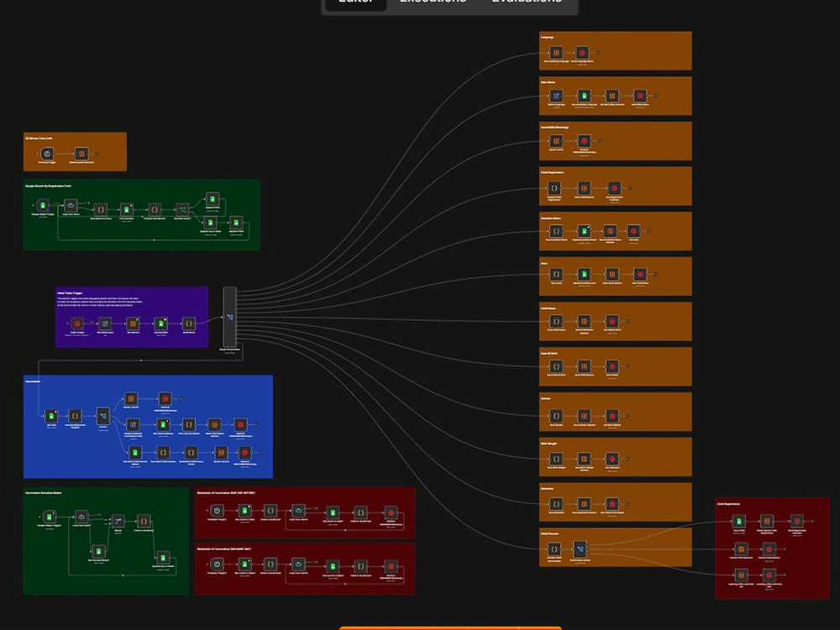Switch to the Executions tab
840x630 pixels.
(x=433, y=2)
